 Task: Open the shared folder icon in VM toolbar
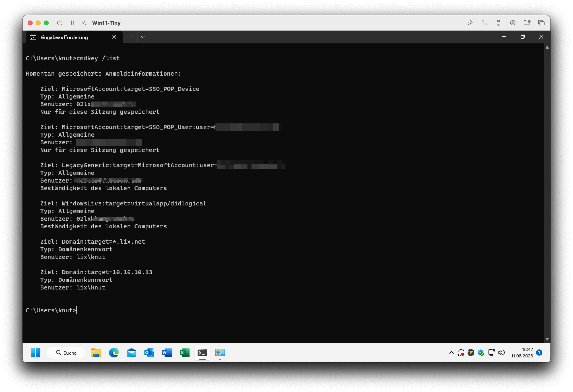tap(527, 23)
